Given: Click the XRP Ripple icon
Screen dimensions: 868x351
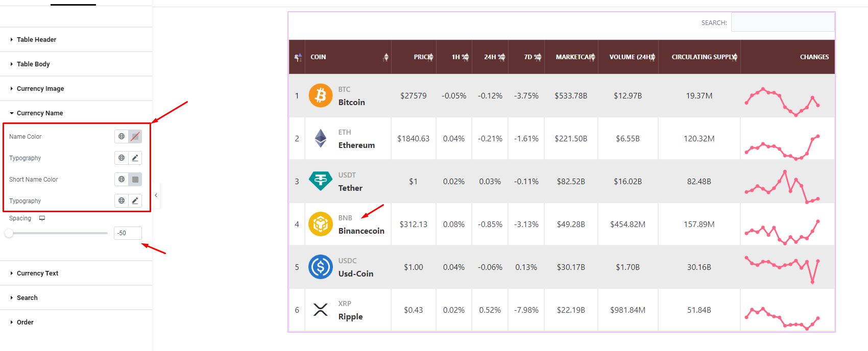Looking at the screenshot, I should coord(320,310).
